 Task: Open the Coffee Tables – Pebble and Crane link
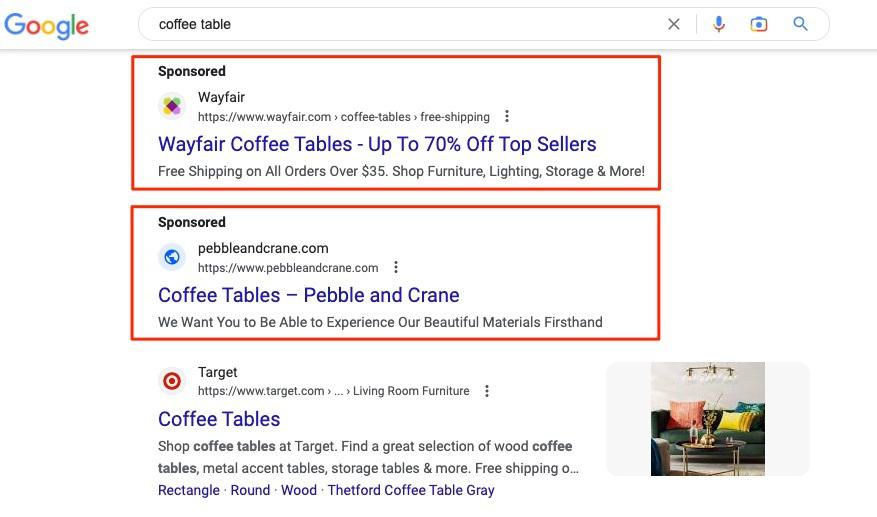pyautogui.click(x=308, y=295)
